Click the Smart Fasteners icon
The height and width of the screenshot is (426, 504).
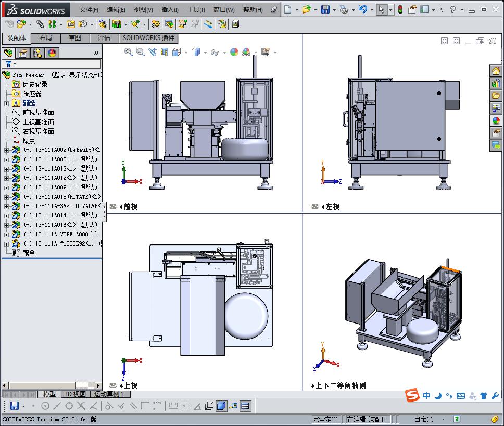click(x=71, y=24)
